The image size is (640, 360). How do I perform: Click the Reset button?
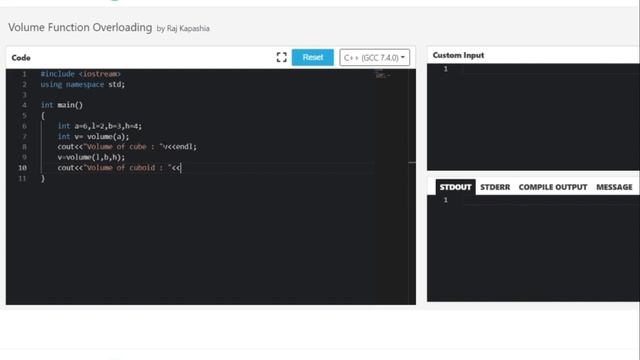[x=313, y=58]
